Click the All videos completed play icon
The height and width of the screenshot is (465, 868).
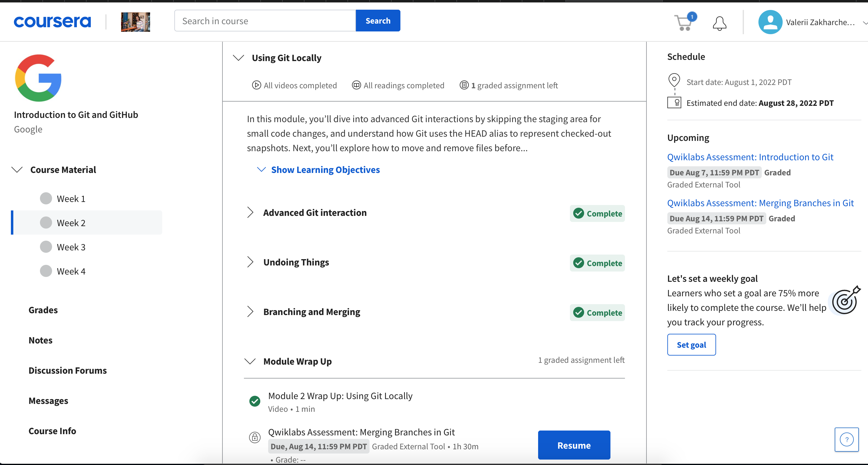tap(256, 85)
